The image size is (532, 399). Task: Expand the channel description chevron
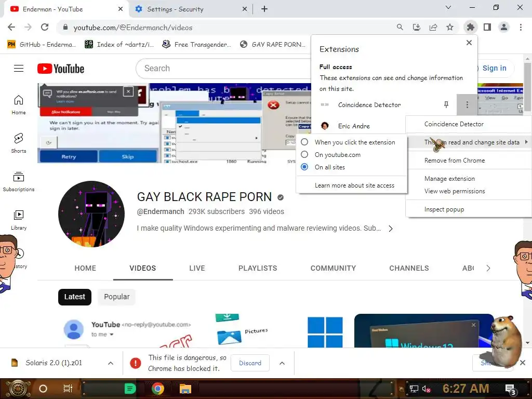[391, 229]
